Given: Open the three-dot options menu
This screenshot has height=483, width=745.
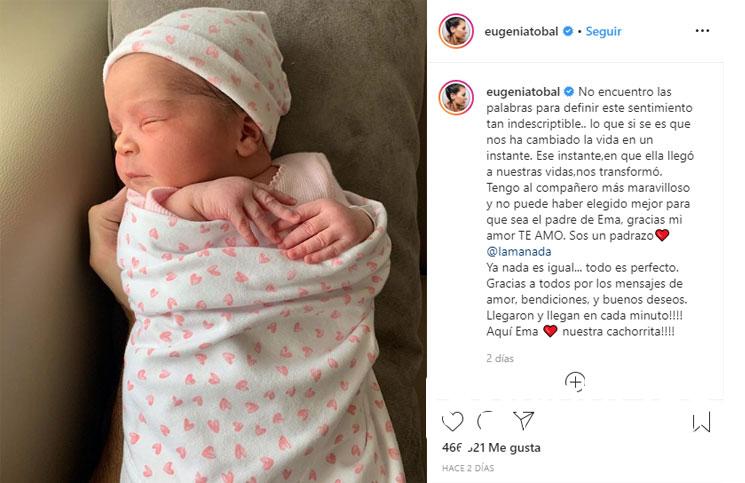Looking at the screenshot, I should (702, 31).
